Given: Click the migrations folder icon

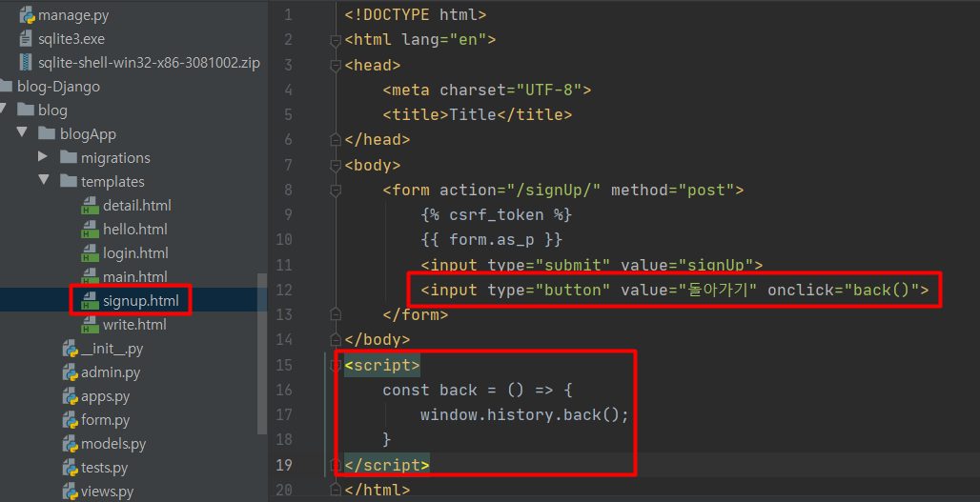Looking at the screenshot, I should click(x=68, y=157).
